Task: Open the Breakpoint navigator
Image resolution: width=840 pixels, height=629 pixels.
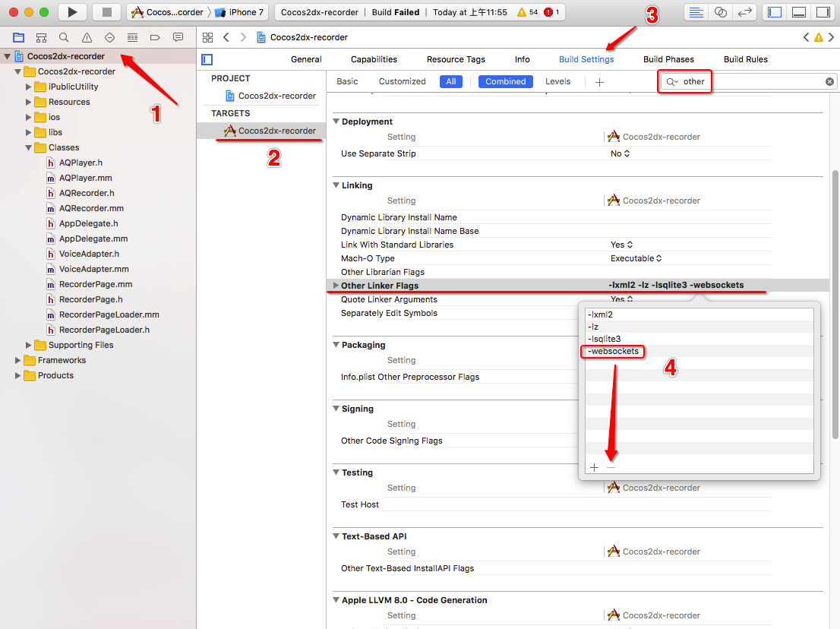Action: (156, 37)
